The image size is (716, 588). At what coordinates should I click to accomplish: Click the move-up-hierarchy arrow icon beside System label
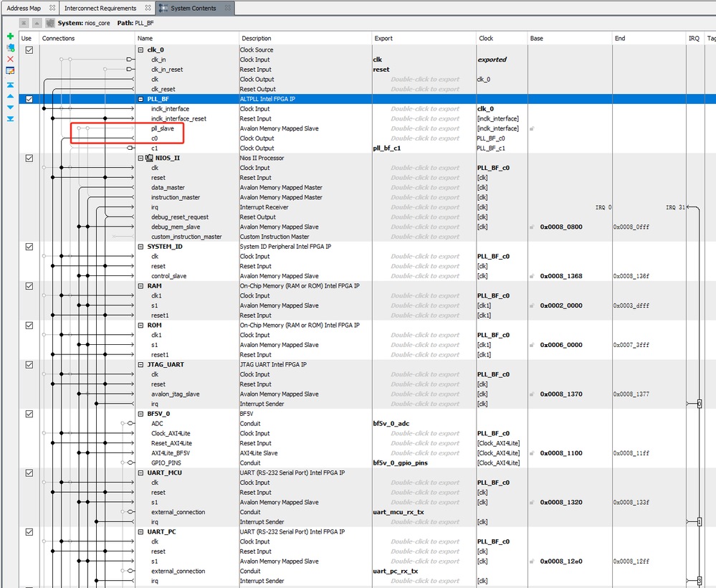pyautogui.click(x=37, y=23)
